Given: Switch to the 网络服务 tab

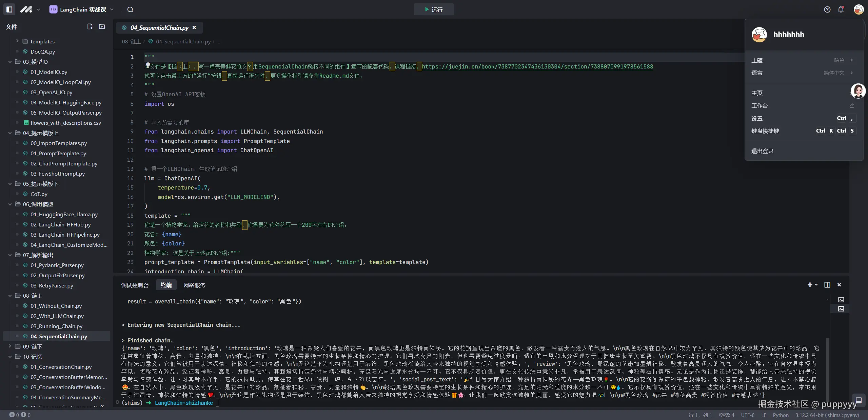Looking at the screenshot, I should [x=194, y=285].
